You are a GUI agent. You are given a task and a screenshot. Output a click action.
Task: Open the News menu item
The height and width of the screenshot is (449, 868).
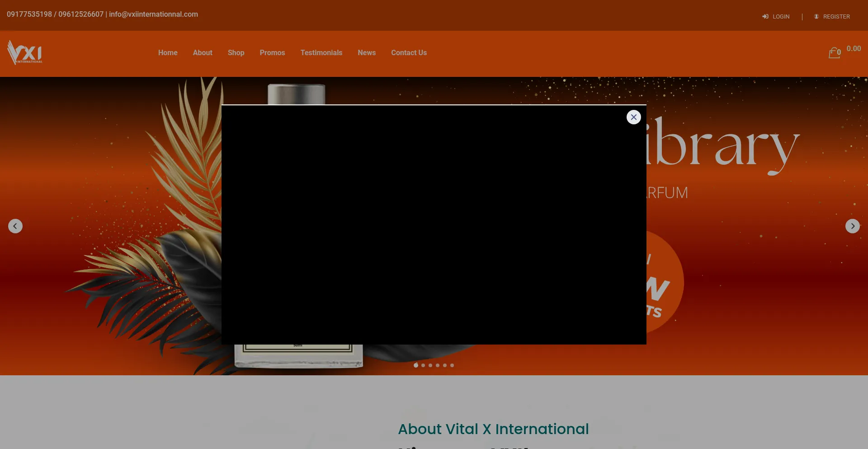pos(367,53)
